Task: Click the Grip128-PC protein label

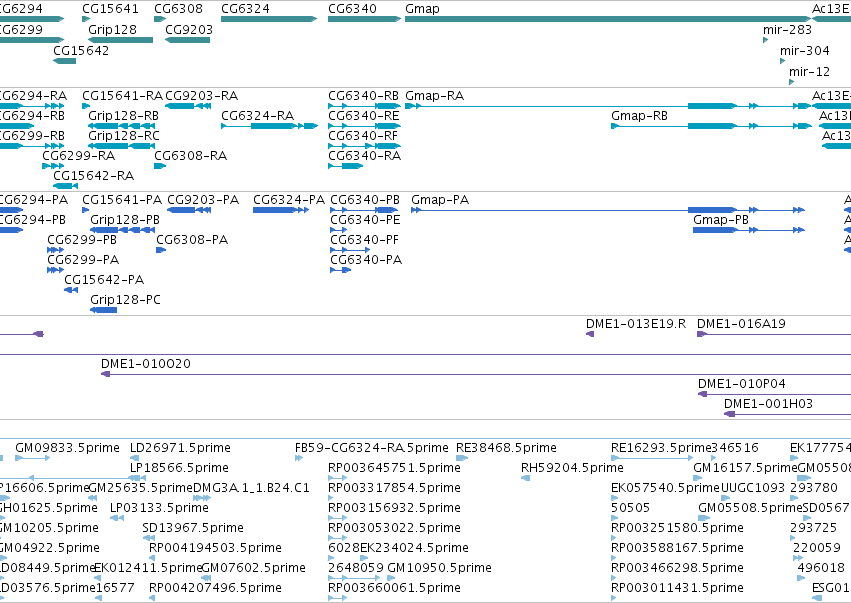Action: tap(125, 300)
